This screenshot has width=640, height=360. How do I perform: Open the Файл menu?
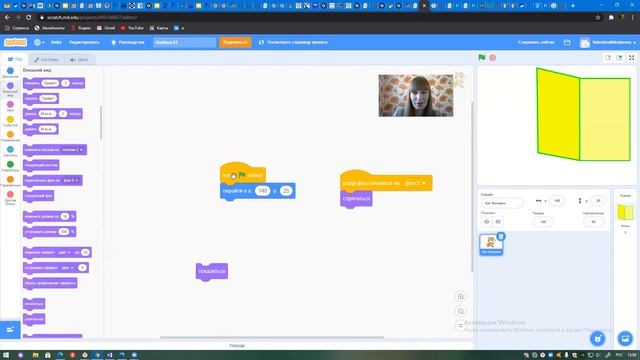click(x=56, y=42)
